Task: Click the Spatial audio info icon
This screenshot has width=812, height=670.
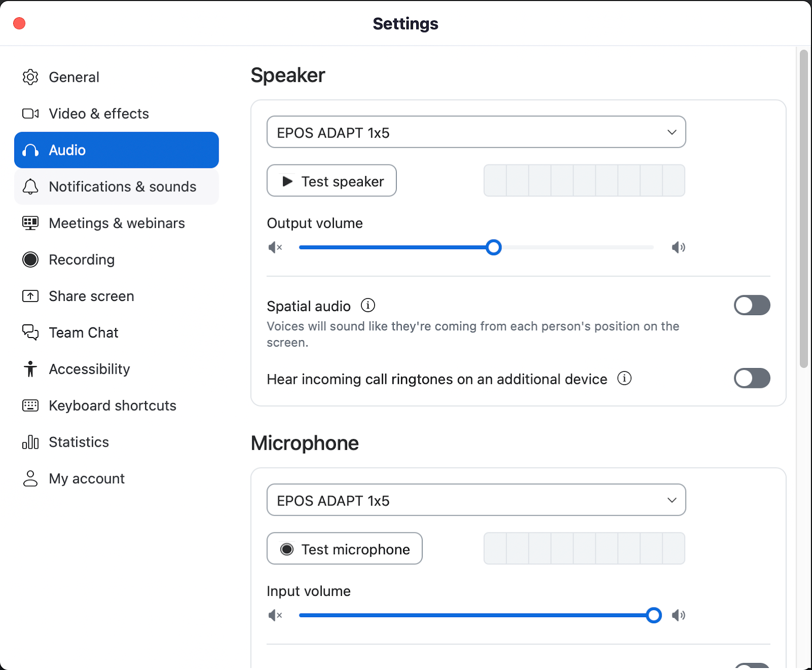Action: tap(368, 305)
